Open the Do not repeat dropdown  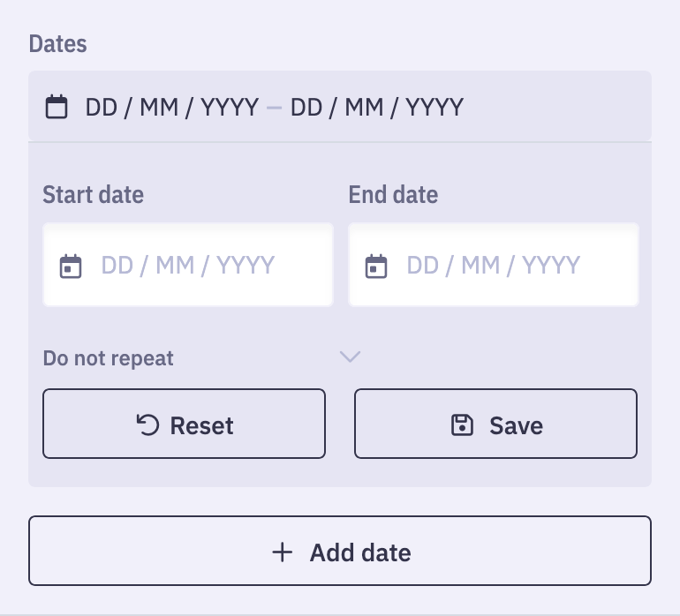202,358
